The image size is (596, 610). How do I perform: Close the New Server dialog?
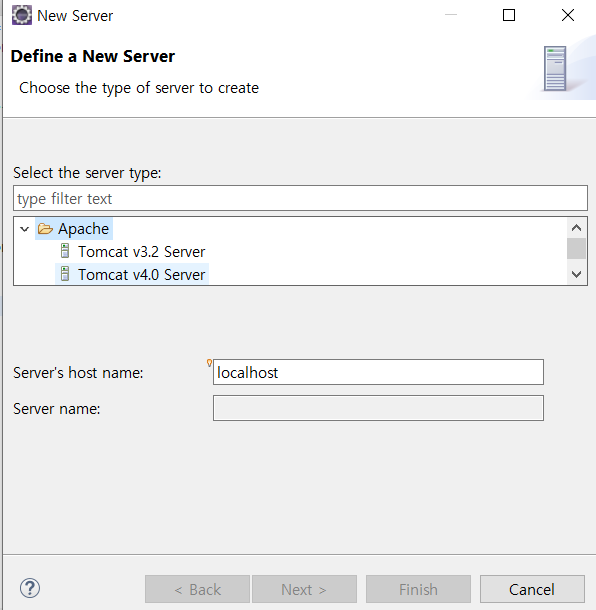tap(568, 15)
